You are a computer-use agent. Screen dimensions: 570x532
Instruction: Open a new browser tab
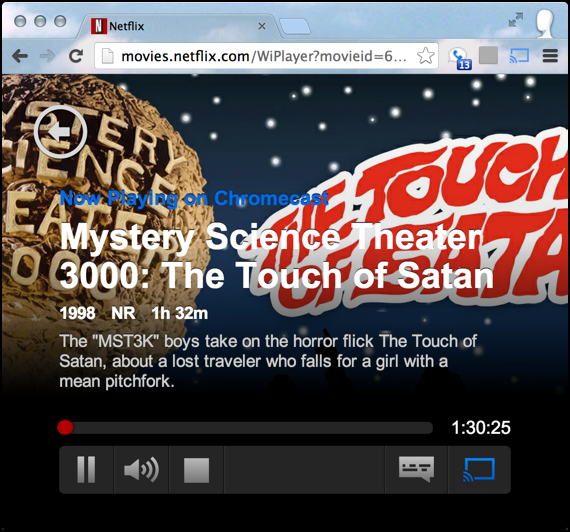coord(295,27)
